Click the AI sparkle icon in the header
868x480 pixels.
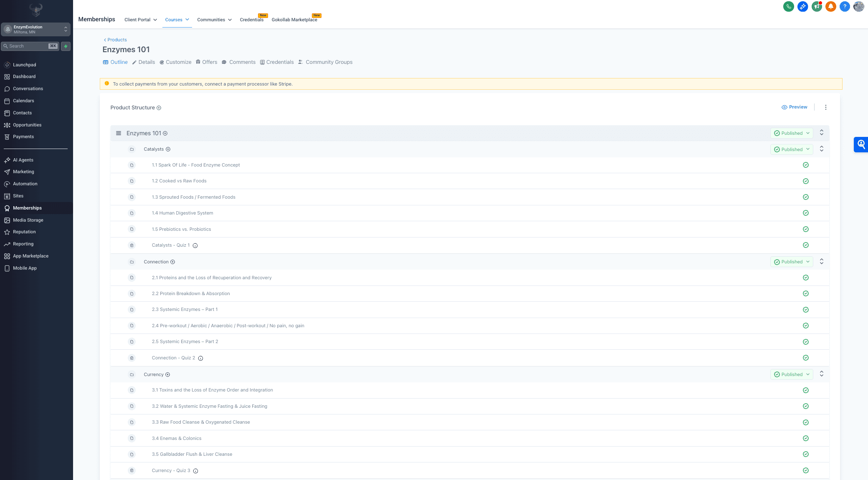coord(802,6)
